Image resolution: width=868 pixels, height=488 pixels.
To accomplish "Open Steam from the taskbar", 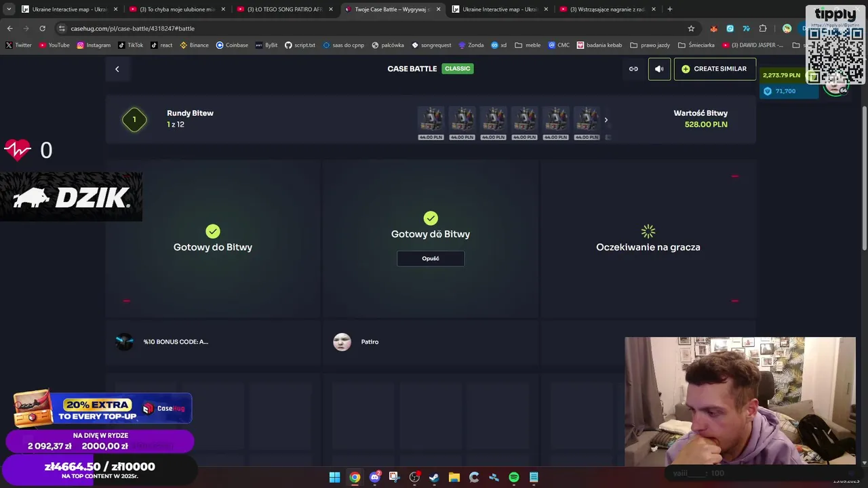I will (434, 477).
